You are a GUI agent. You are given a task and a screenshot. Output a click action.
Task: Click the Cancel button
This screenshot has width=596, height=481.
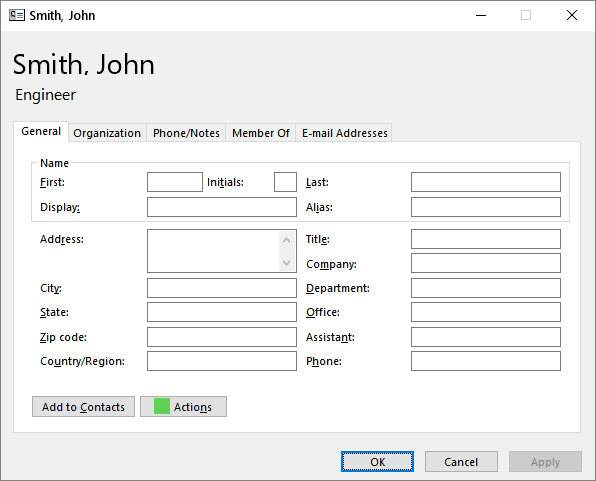point(461,462)
